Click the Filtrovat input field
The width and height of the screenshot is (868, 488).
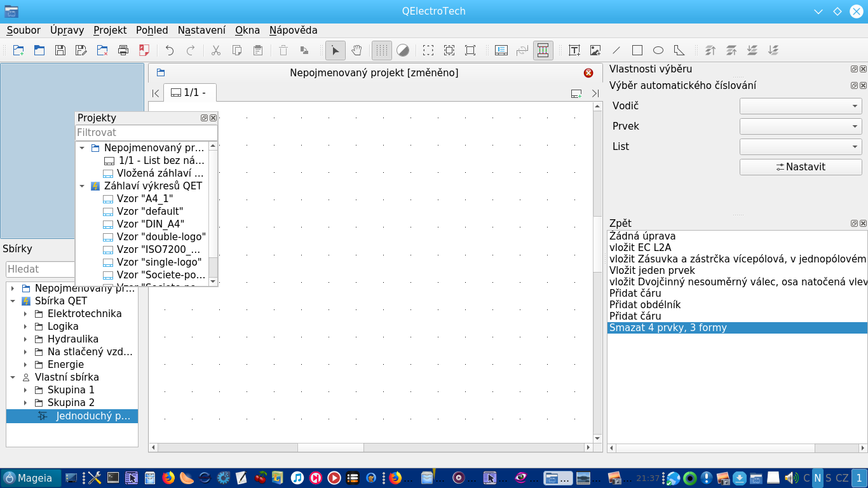pyautogui.click(x=146, y=133)
